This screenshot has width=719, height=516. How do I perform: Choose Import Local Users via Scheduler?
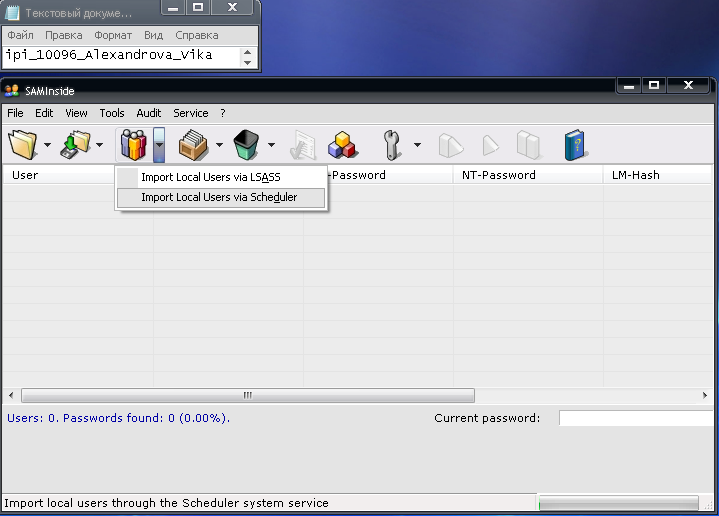221,197
